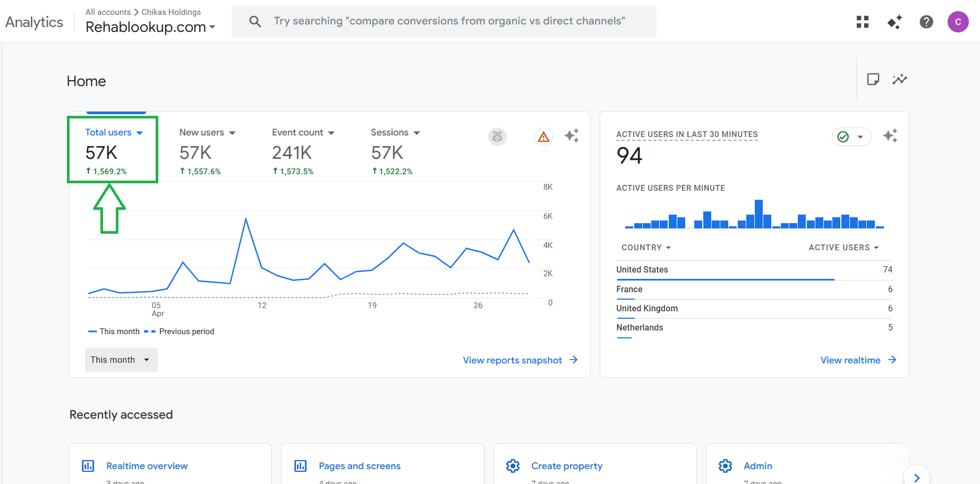Click the Netherlands country row

click(x=754, y=328)
